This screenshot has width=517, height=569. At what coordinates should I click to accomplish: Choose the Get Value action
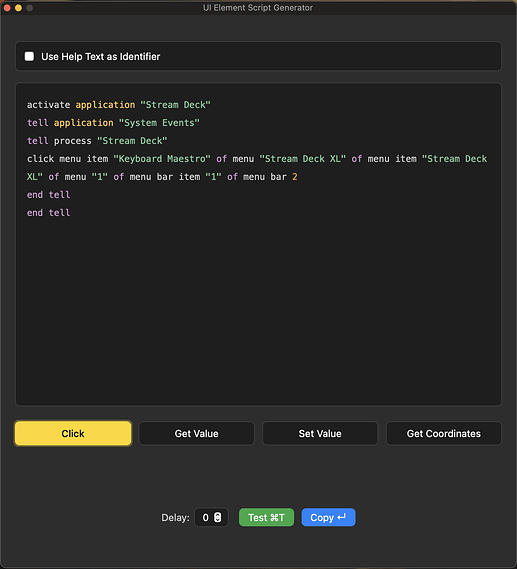tap(197, 433)
